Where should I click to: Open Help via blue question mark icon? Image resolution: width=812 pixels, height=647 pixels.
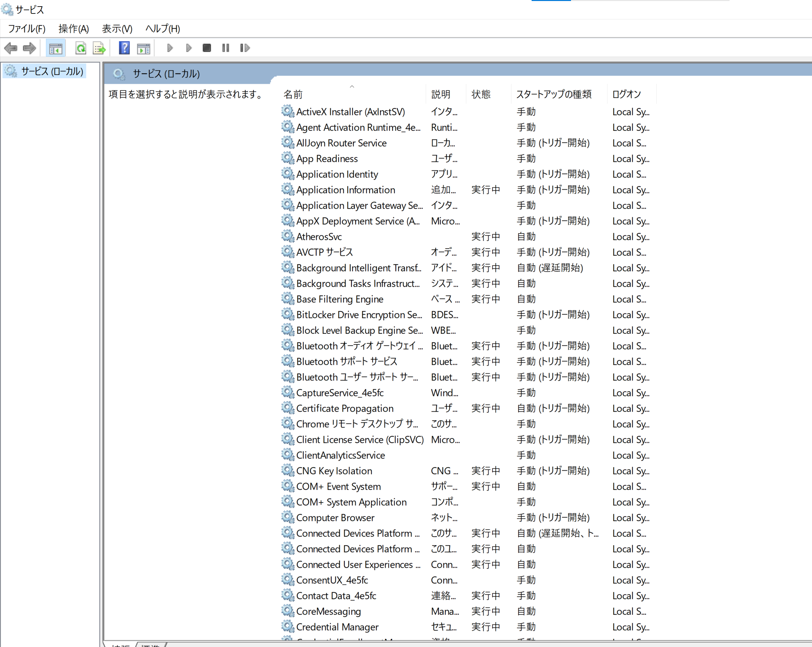coord(124,48)
